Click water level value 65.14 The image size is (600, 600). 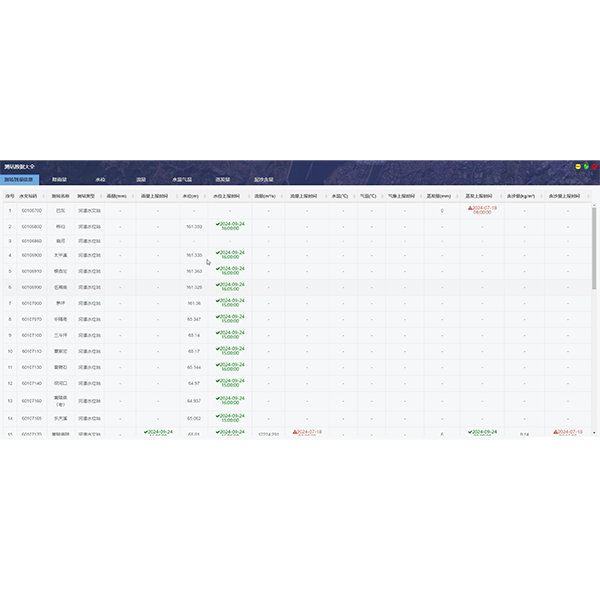[x=194, y=336]
